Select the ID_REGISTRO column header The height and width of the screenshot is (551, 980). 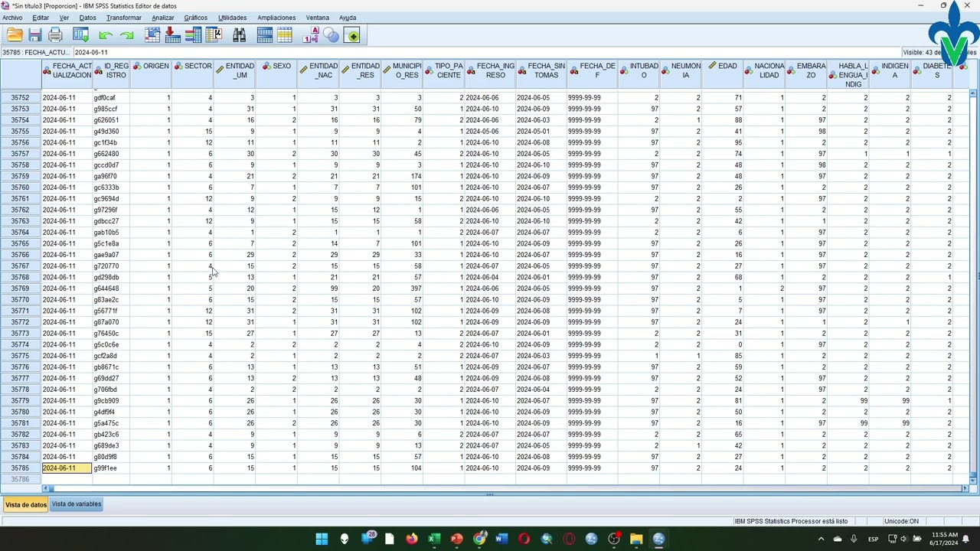[x=111, y=74]
